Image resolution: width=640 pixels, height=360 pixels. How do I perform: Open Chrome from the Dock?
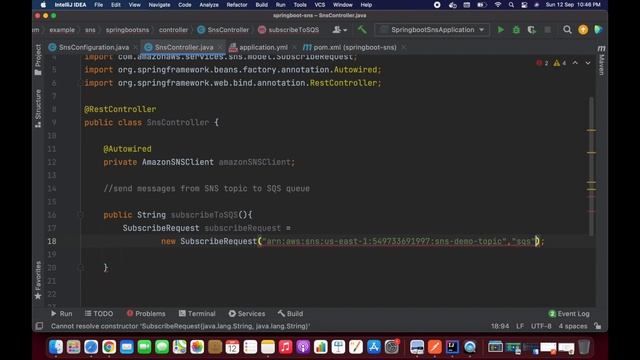tap(109, 347)
